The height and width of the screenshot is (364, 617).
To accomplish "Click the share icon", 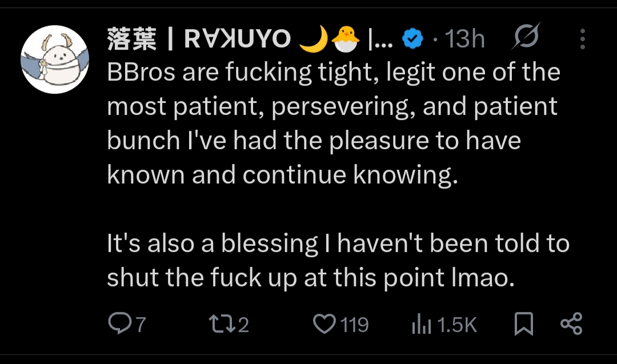I will [571, 324].
